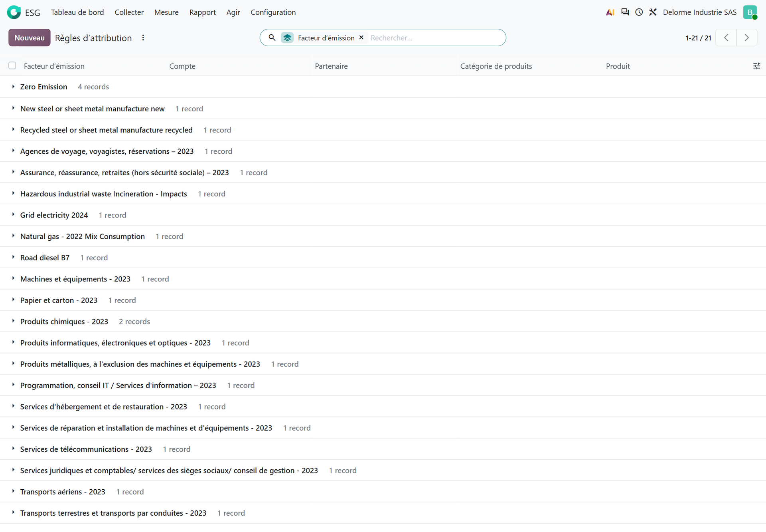Image resolution: width=766 pixels, height=532 pixels.
Task: Go to the next page arrow
Action: (x=747, y=38)
